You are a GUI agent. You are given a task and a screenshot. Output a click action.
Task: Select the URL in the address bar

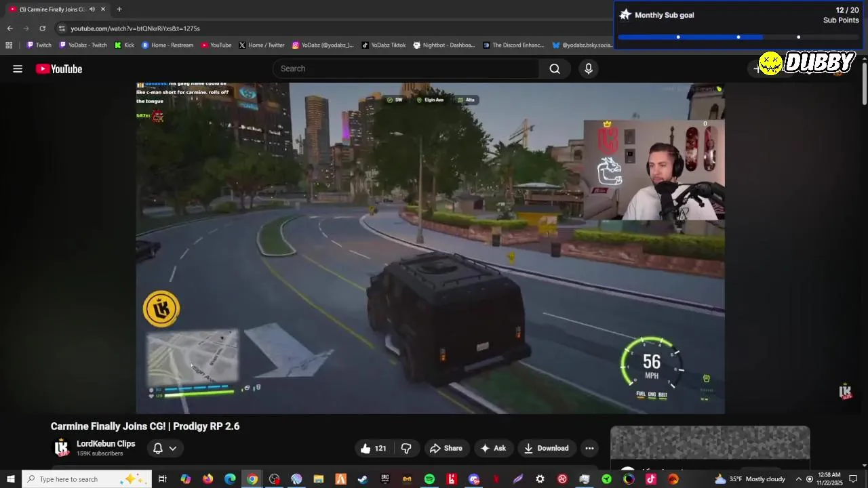(x=135, y=28)
